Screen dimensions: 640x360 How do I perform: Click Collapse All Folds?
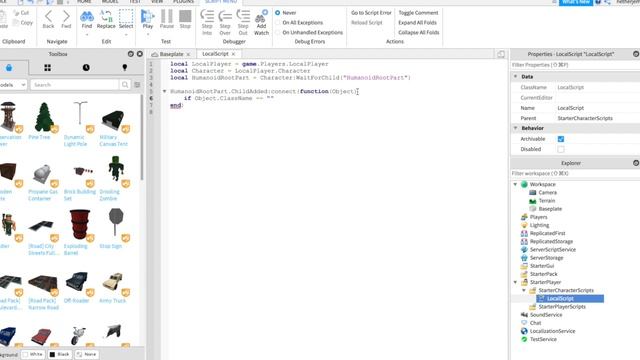(x=419, y=32)
